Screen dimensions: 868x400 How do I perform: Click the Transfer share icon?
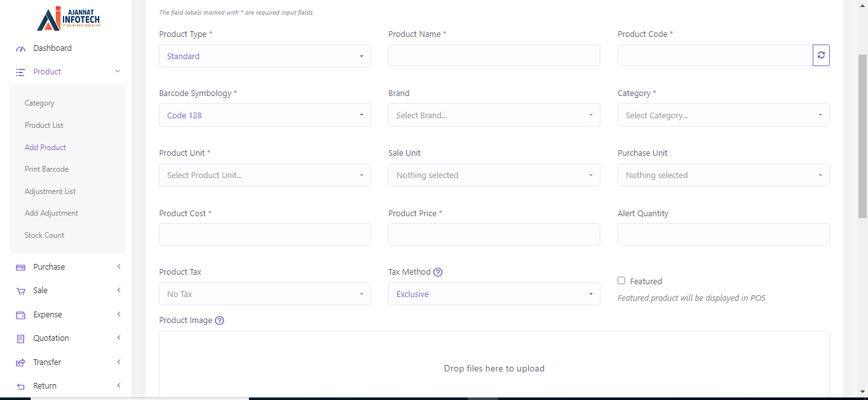click(x=20, y=362)
